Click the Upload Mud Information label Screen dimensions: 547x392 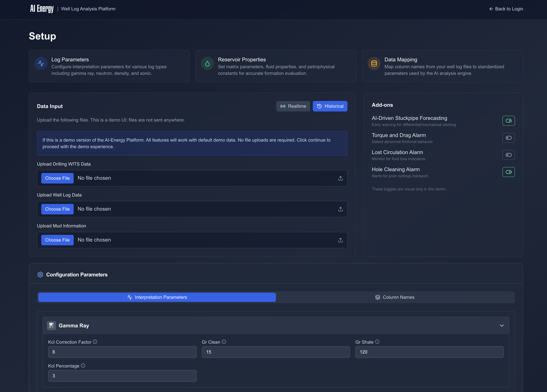(61, 226)
